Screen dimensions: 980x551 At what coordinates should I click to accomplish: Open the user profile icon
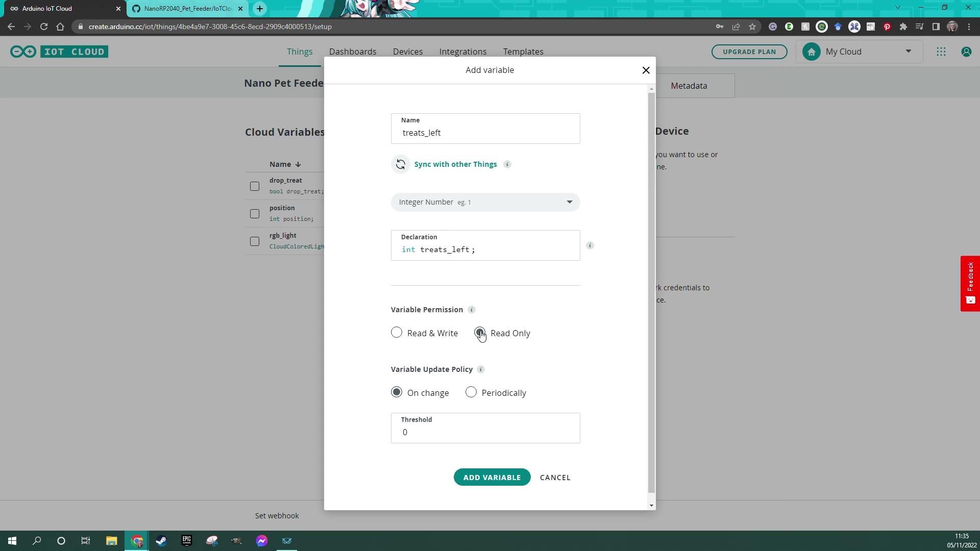click(x=966, y=52)
